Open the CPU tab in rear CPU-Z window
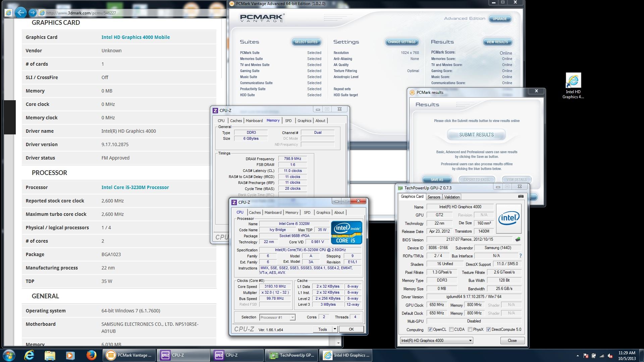 [221, 121]
